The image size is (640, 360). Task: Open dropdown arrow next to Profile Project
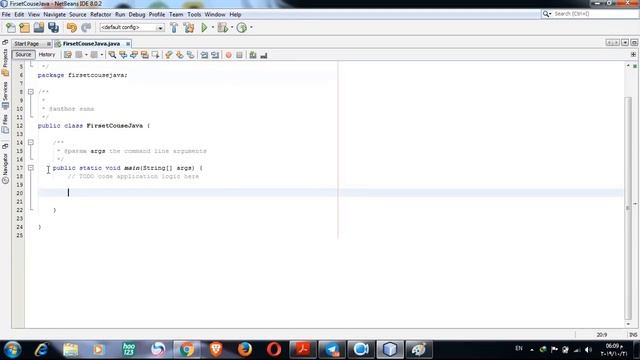tap(251, 27)
